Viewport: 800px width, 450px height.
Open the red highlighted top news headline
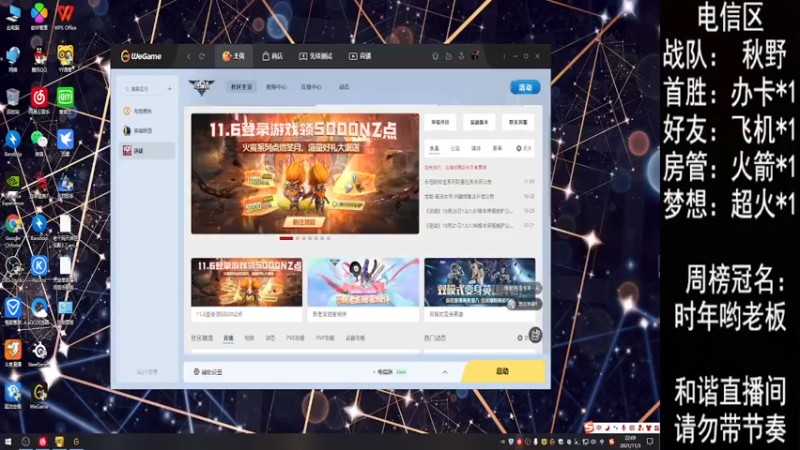coord(456,167)
